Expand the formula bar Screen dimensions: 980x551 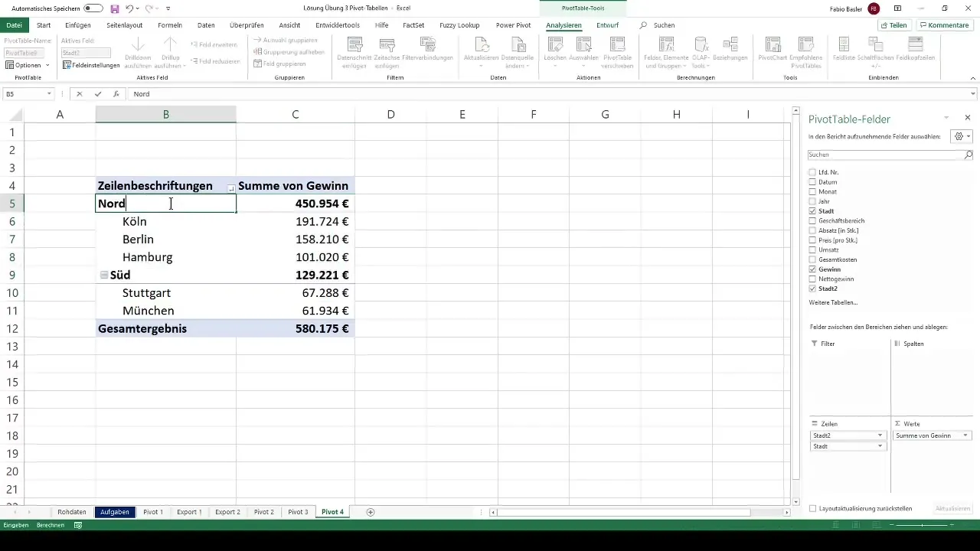click(x=973, y=94)
